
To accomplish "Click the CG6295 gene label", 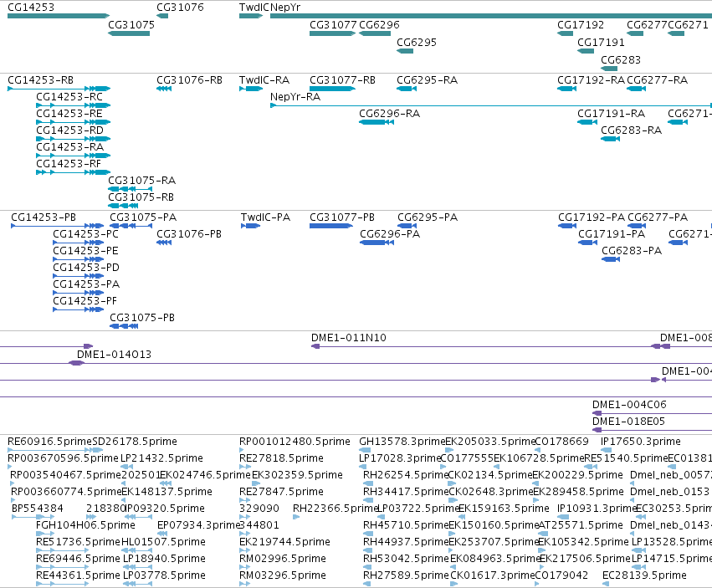I will tap(417, 42).
